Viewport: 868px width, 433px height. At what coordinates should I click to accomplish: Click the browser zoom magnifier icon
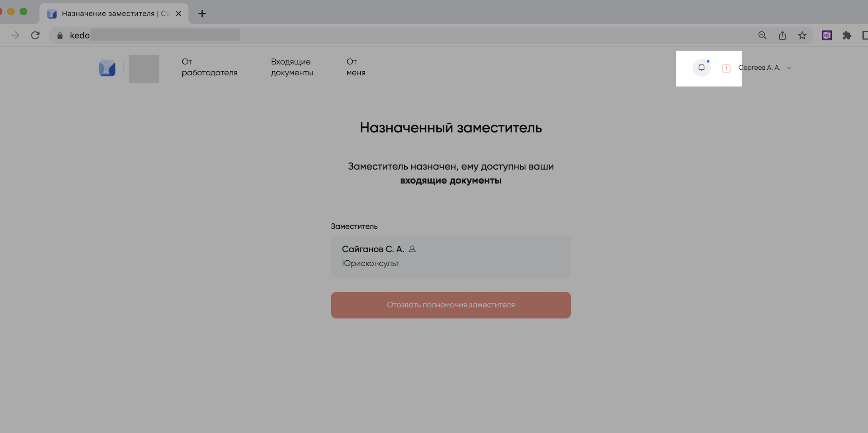point(762,35)
